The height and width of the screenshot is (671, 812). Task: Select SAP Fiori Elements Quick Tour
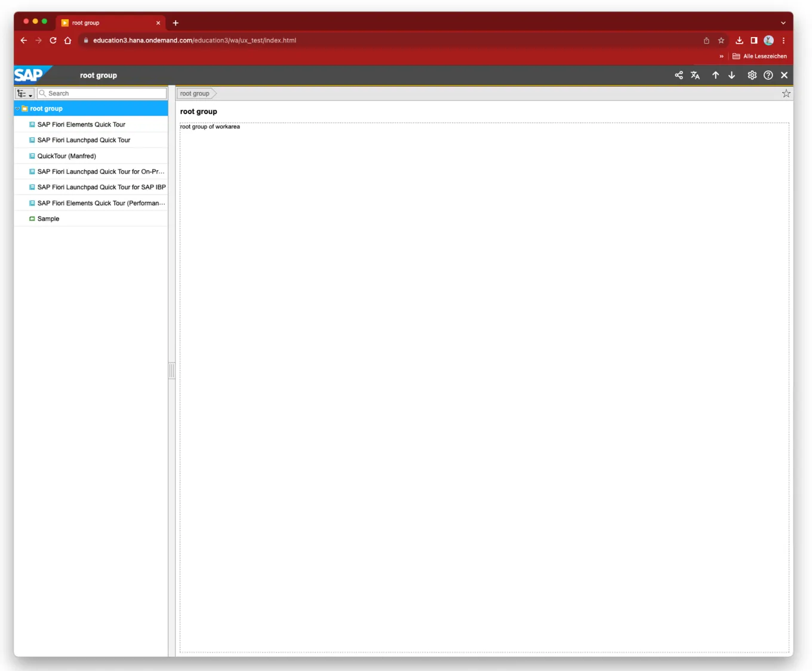click(81, 125)
